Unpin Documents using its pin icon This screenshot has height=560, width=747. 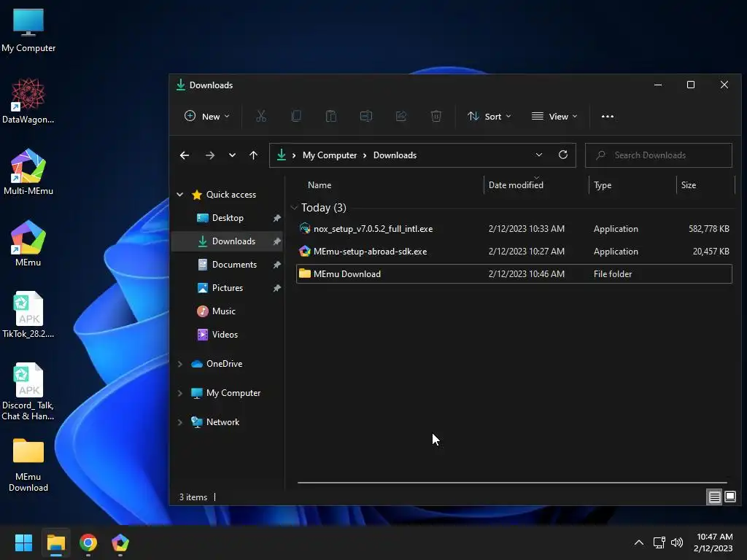[x=276, y=265]
